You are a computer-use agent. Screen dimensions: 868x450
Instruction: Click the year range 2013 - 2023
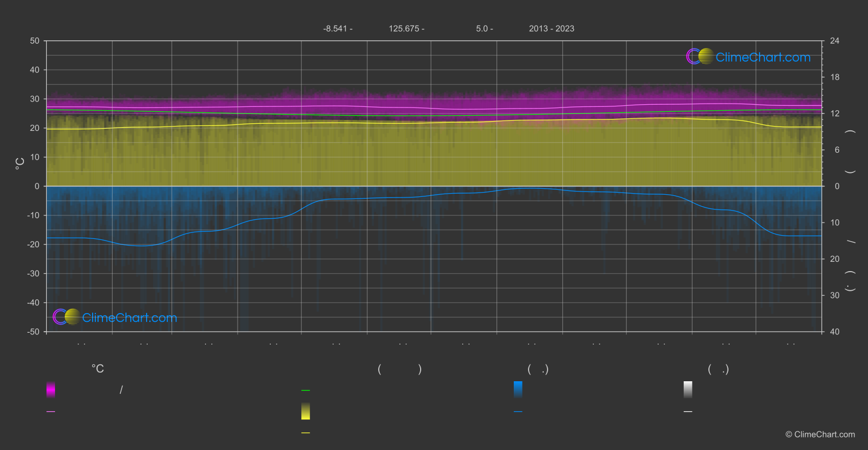[x=551, y=28]
